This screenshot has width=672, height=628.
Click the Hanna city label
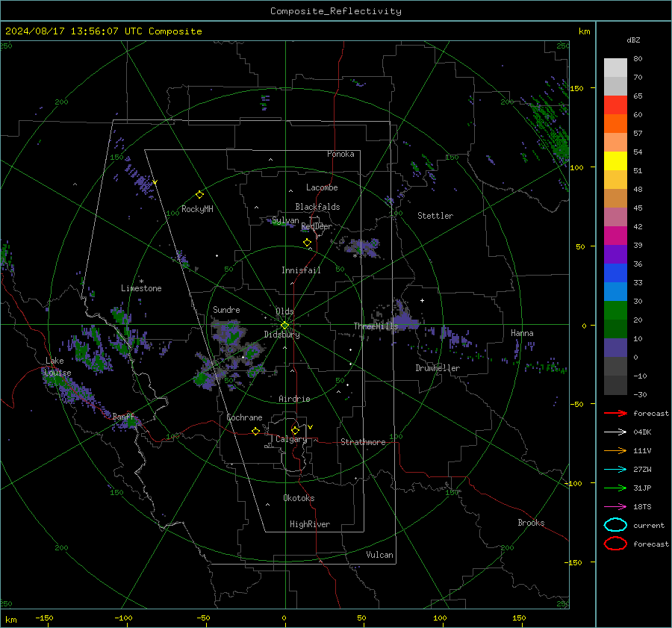pyautogui.click(x=522, y=333)
